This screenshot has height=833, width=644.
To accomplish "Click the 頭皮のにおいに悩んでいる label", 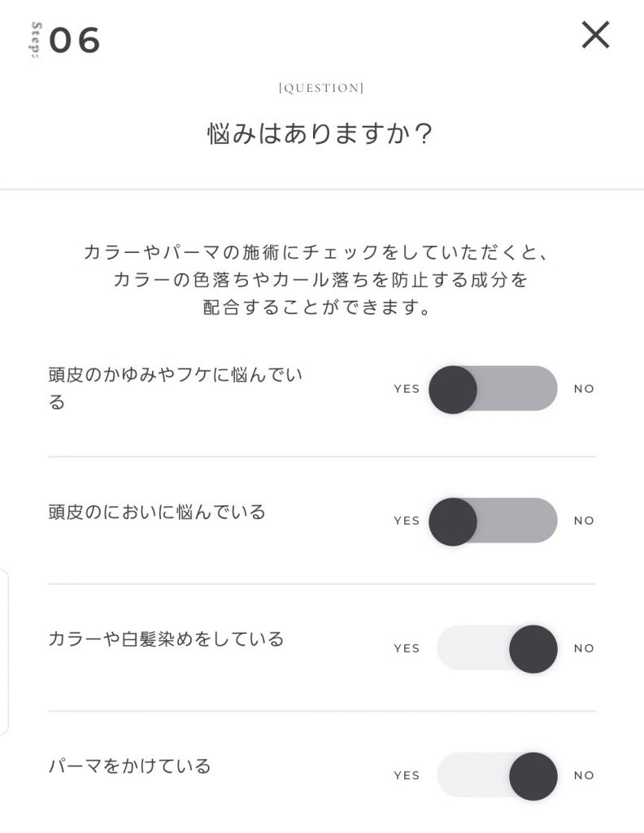I will pos(157,512).
